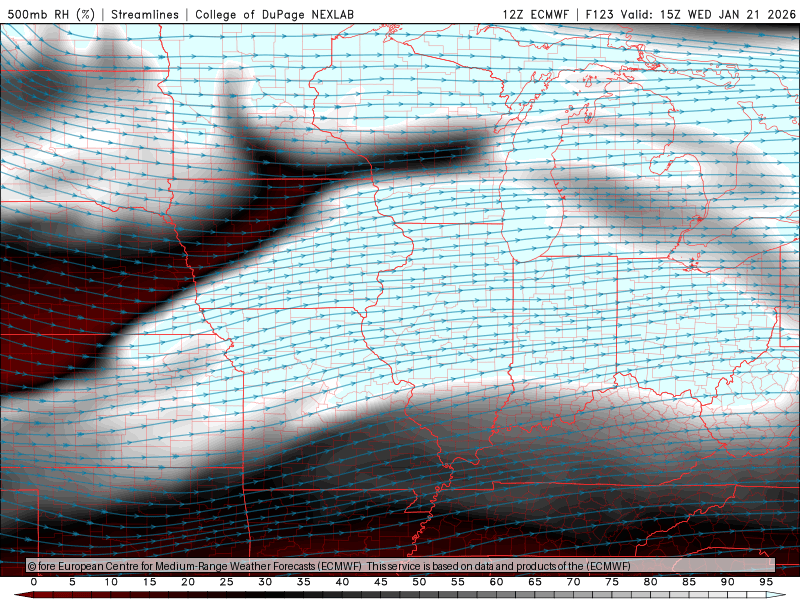Screen dimensions: 800x600
Task: Click the legend value '25'
Action: pos(227,582)
